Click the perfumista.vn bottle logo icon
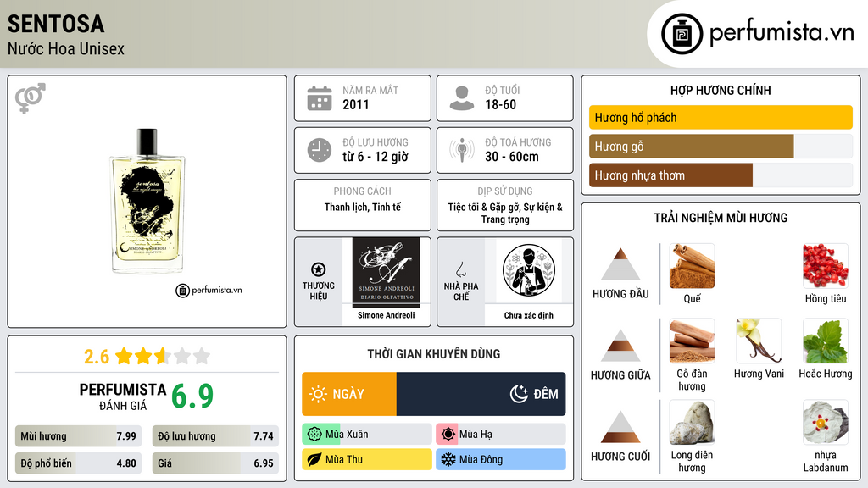This screenshot has height=488, width=868. pos(682,34)
